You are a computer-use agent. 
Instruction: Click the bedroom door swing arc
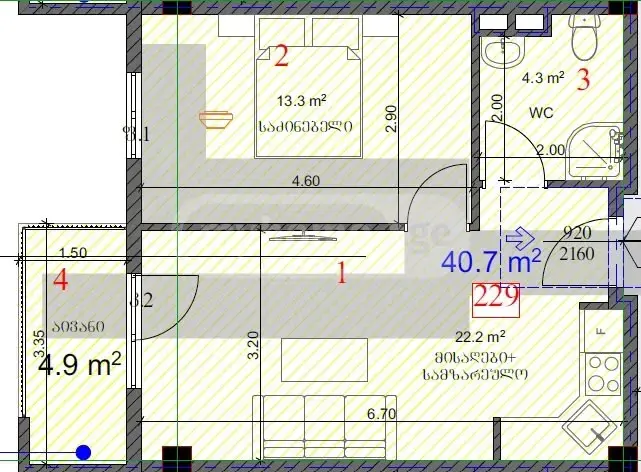point(437,195)
